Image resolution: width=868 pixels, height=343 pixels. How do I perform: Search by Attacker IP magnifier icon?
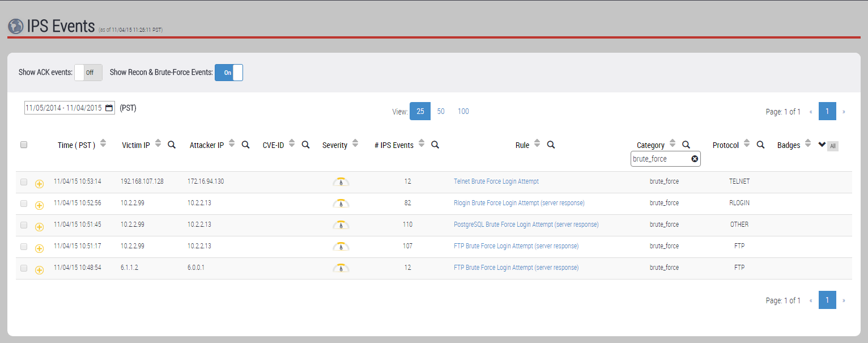[246, 145]
